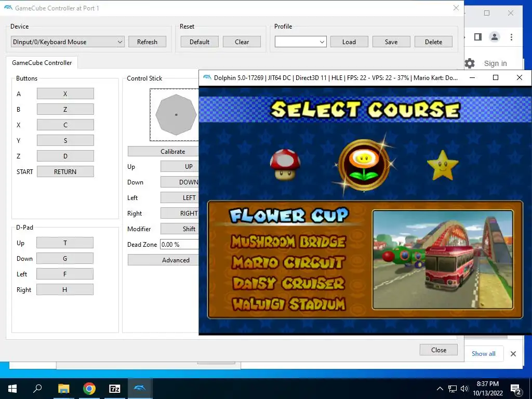
Task: Click the settings gear icon in Chrome page
Action: (470, 63)
